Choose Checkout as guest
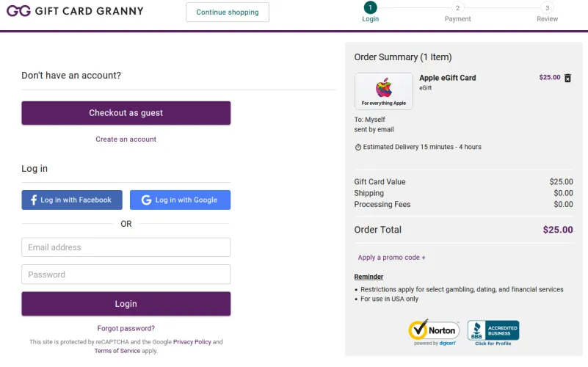Viewport: 588px width, 367px height. pos(126,113)
